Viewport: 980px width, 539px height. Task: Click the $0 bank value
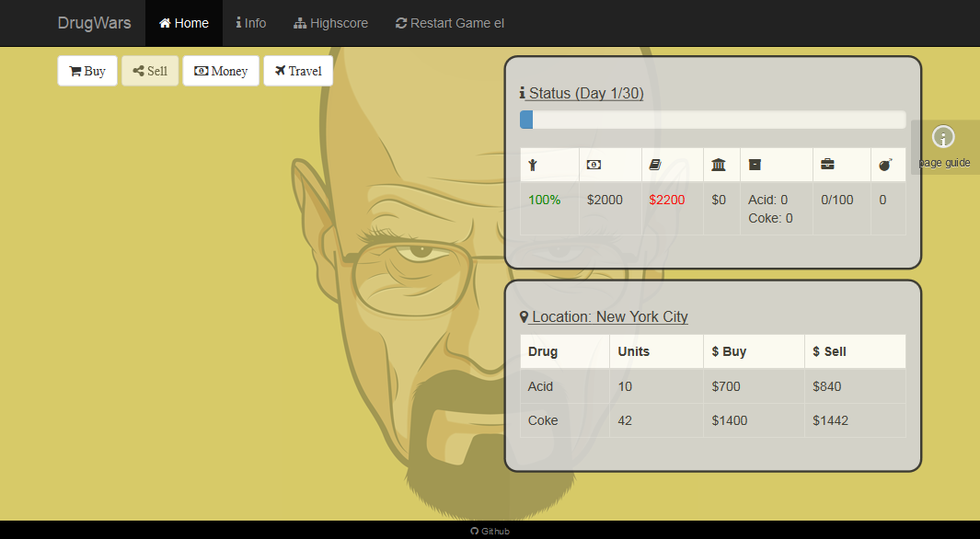(x=719, y=200)
